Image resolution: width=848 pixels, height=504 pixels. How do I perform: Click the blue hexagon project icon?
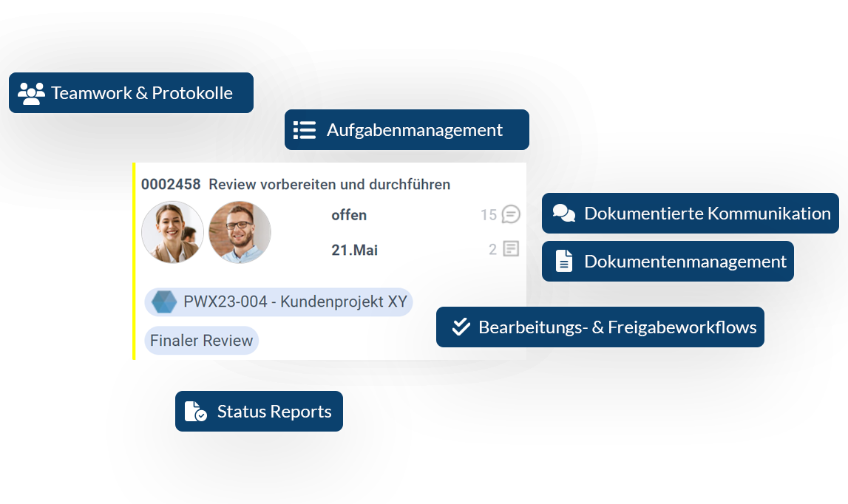164,302
